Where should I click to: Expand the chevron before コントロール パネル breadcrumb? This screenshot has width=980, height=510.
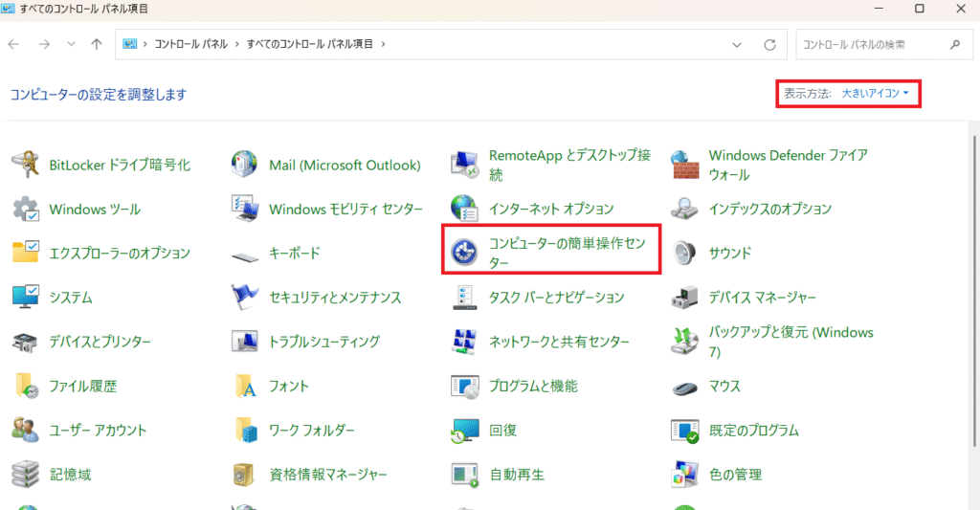145,44
